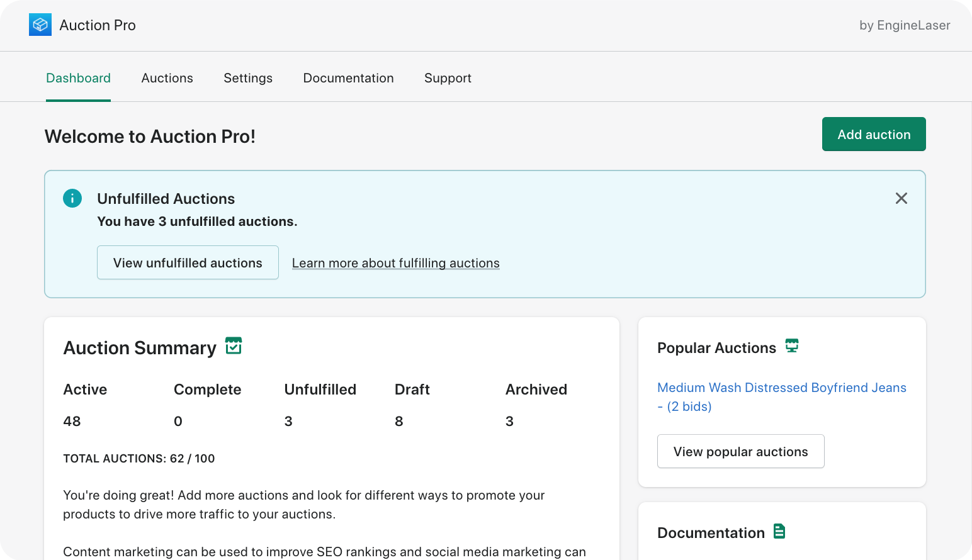Click the document icon beside Documentation heading
972x560 pixels.
click(779, 531)
